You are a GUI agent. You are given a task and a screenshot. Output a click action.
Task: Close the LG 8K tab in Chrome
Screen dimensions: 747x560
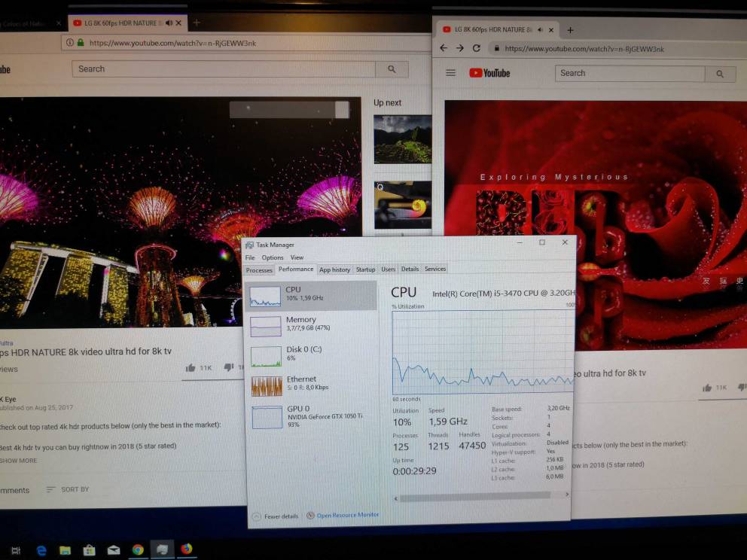[x=551, y=29]
